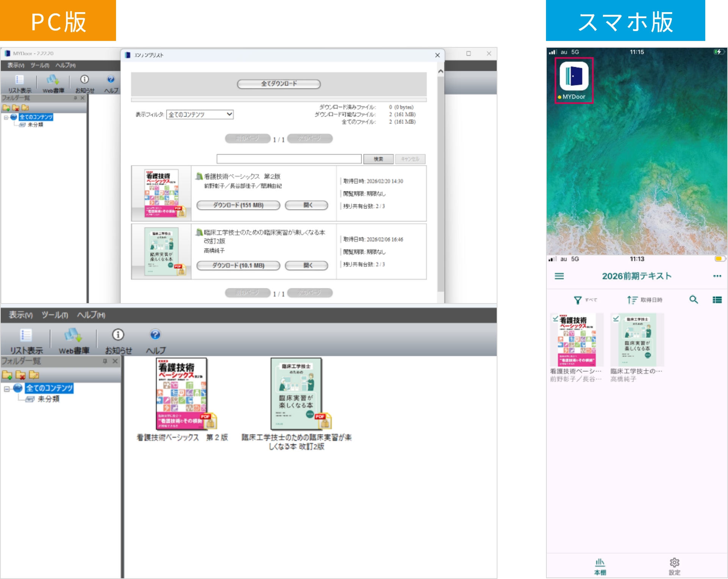Image resolution: width=728 pixels, height=579 pixels.
Task: Pin the lower フォルダ一覧 panel
Action: [x=105, y=361]
